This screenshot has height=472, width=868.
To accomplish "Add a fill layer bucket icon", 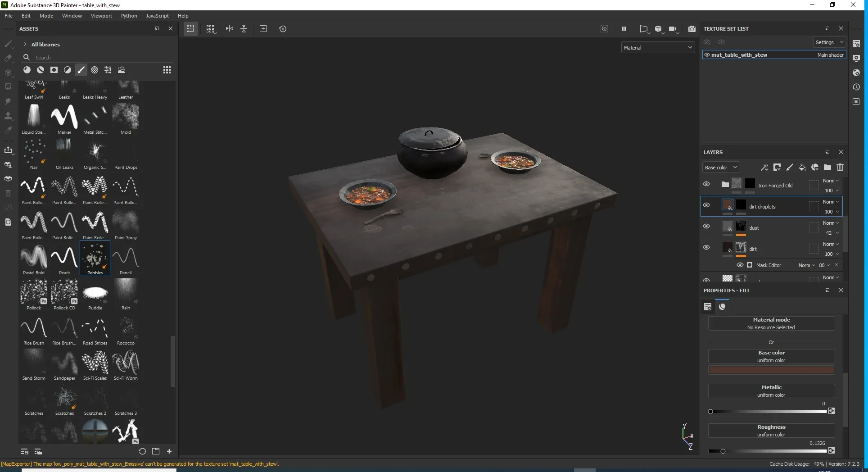I will click(x=802, y=167).
